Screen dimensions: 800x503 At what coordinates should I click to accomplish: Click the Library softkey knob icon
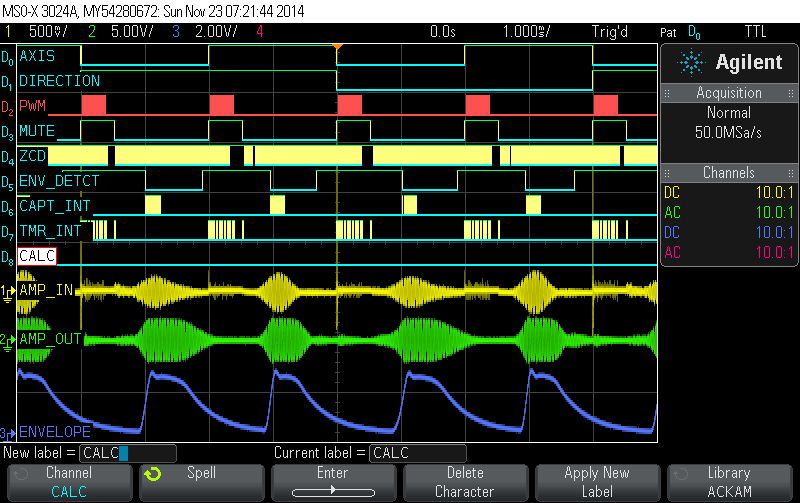click(x=681, y=474)
